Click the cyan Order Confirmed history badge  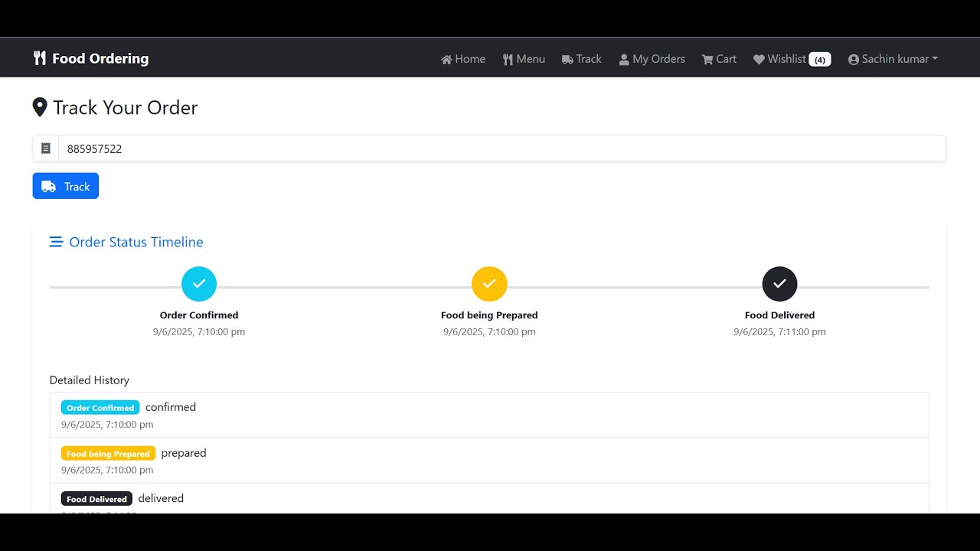[x=100, y=408]
